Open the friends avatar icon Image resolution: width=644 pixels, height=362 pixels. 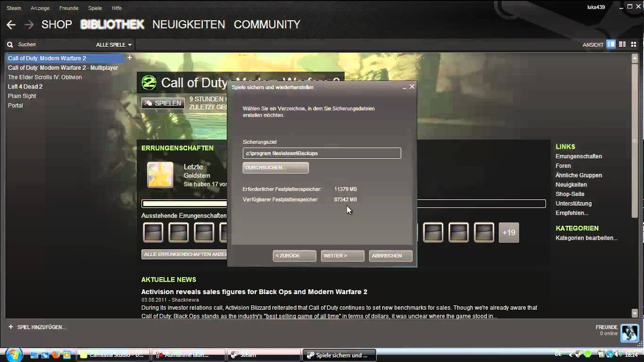point(629,332)
